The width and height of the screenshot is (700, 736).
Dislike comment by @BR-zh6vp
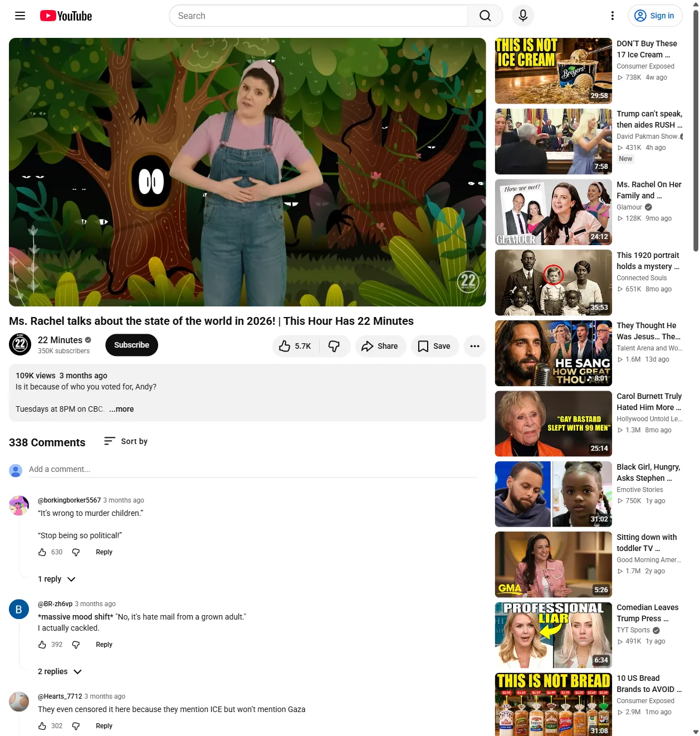click(x=76, y=645)
